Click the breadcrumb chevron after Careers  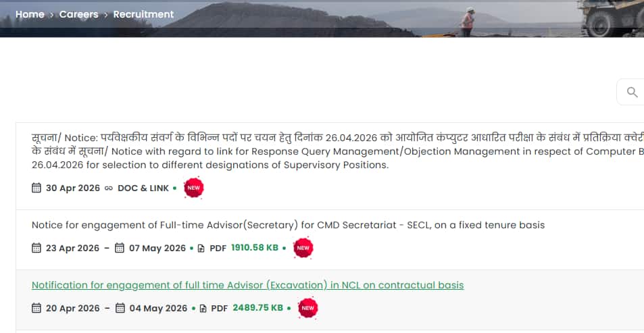pyautogui.click(x=106, y=15)
